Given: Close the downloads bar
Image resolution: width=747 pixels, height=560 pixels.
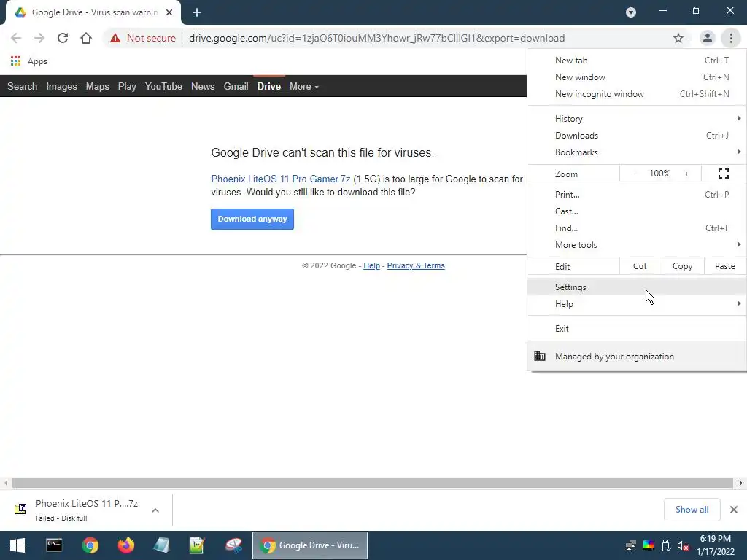Looking at the screenshot, I should click(x=734, y=510).
